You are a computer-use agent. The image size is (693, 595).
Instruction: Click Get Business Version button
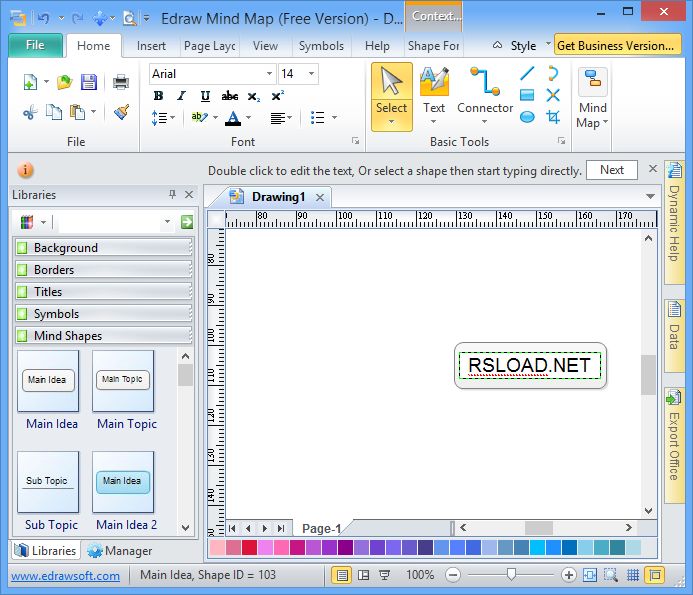click(616, 46)
